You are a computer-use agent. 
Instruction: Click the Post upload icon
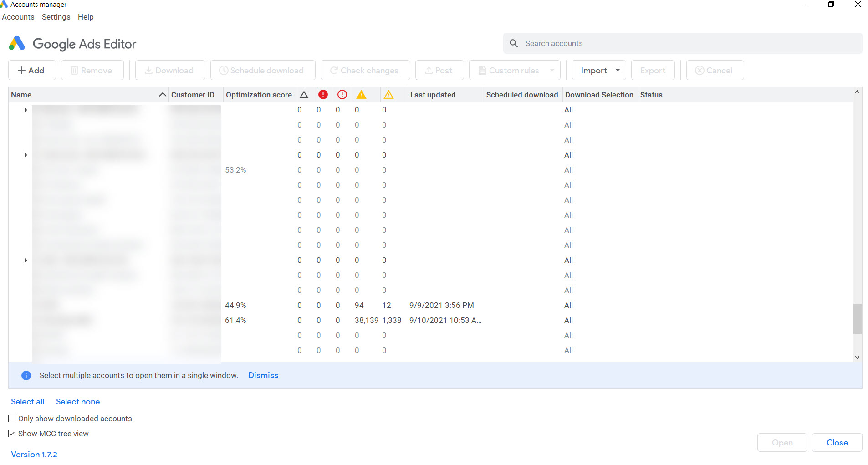click(428, 70)
